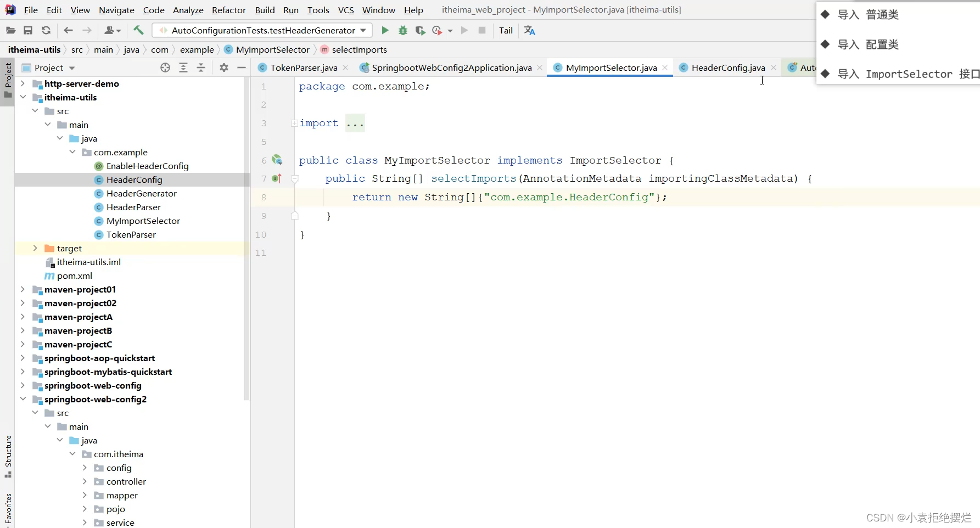
Task: Expand the maven-project01 module
Action: pos(23,289)
